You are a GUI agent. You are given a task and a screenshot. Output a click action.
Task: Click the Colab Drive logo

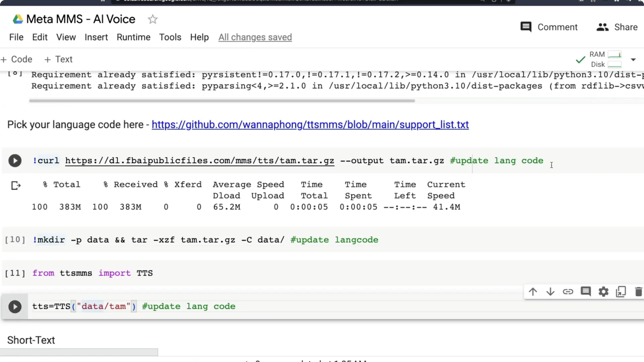(17, 19)
